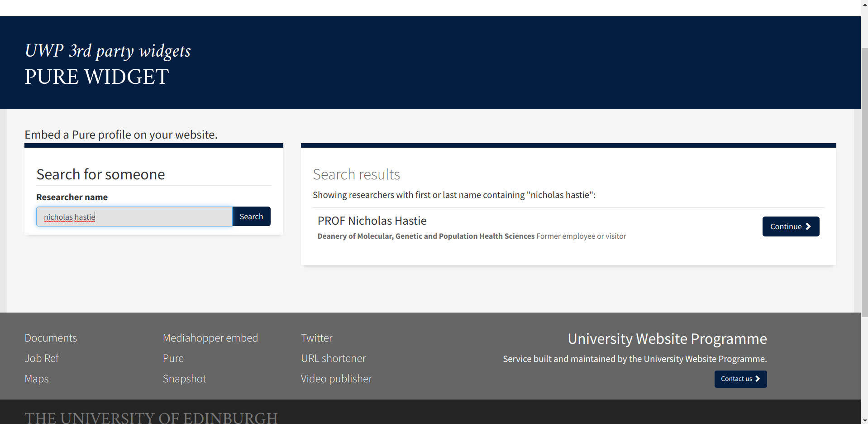The height and width of the screenshot is (424, 868).
Task: Open Mediahopper embed link
Action: (210, 338)
